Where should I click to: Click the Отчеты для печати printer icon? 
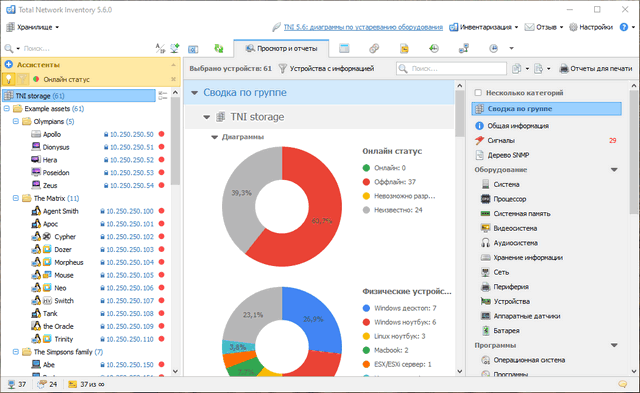tap(564, 69)
